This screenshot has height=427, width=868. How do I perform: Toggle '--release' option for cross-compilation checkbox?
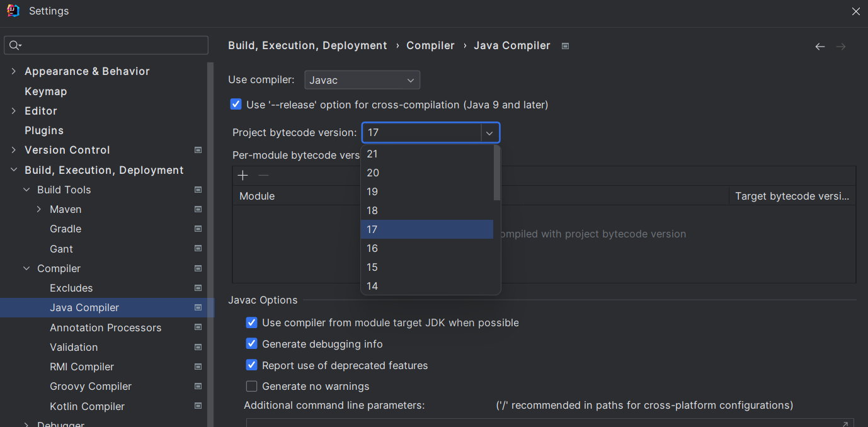point(236,105)
